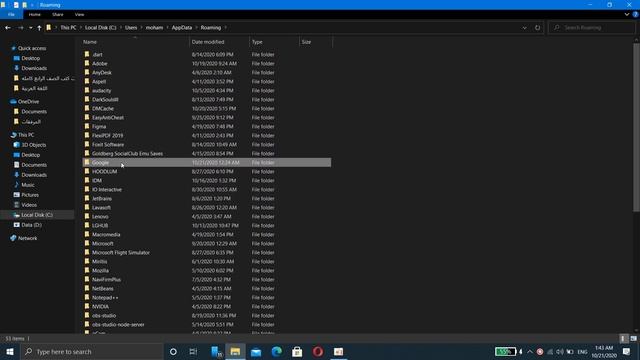Open the recent locations dropdown arrow
640x360 pixels.
[x=31, y=28]
